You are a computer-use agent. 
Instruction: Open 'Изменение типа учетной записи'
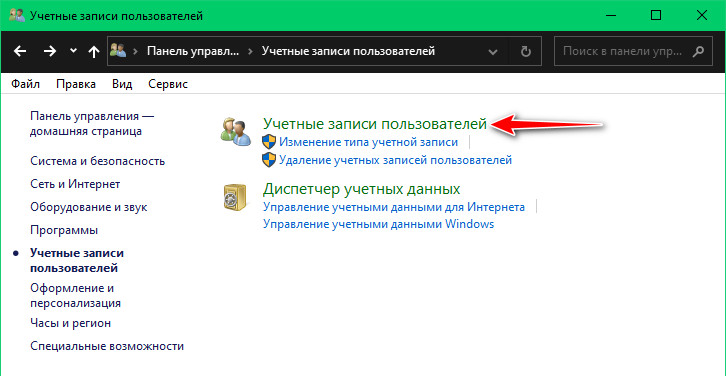369,142
